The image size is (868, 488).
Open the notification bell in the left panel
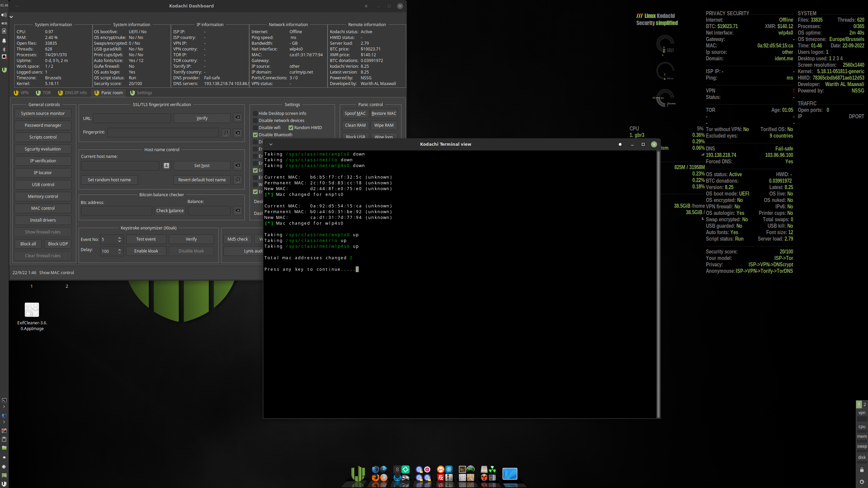click(4, 41)
